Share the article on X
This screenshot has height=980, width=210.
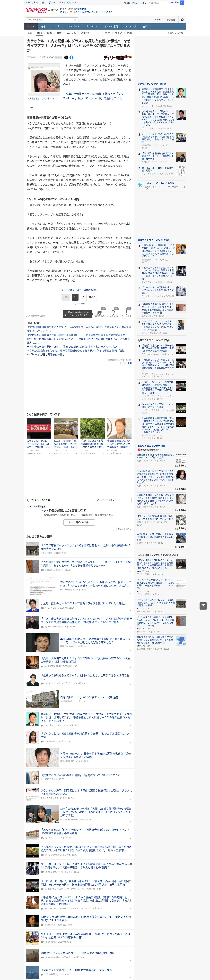tap(66, 57)
